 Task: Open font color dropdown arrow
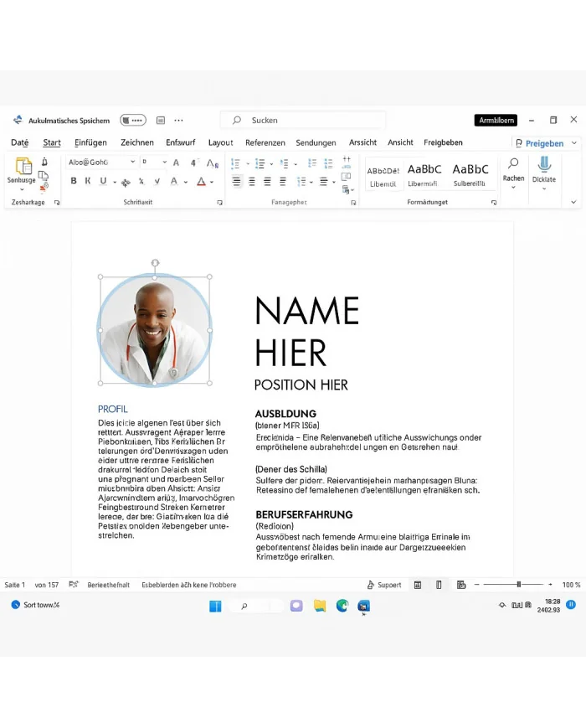(212, 182)
